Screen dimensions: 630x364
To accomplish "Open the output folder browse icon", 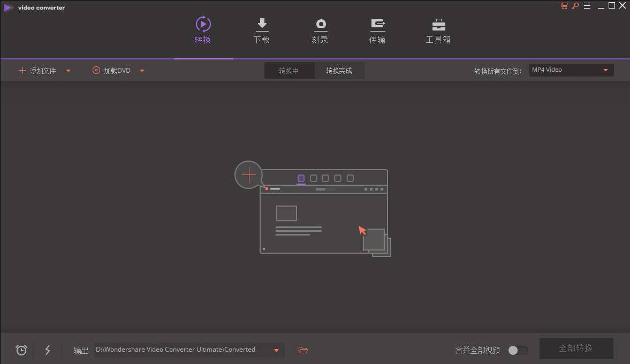I will [303, 350].
